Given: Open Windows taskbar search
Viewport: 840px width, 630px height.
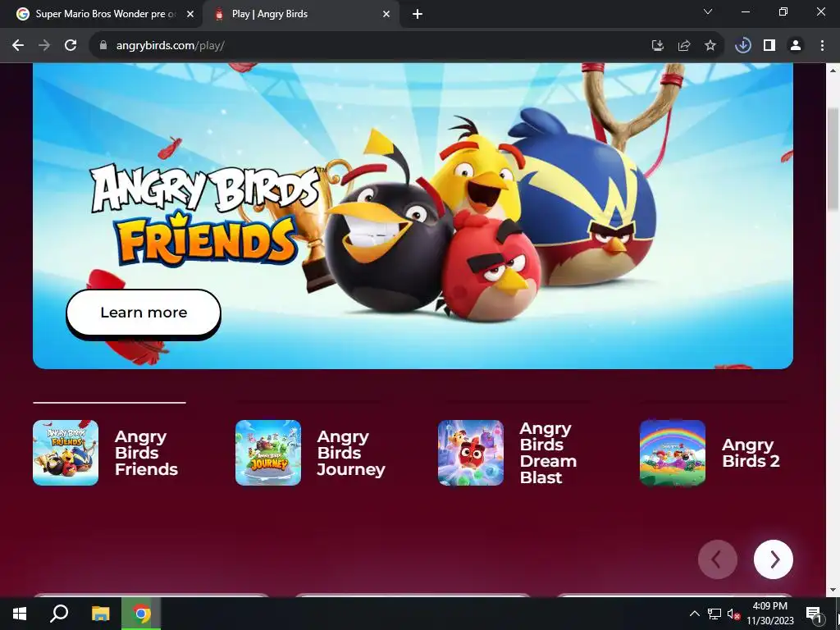Looking at the screenshot, I should tap(59, 614).
